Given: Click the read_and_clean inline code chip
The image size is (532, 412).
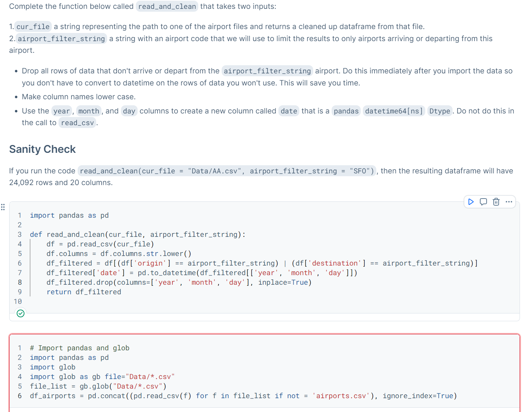Looking at the screenshot, I should click(167, 6).
